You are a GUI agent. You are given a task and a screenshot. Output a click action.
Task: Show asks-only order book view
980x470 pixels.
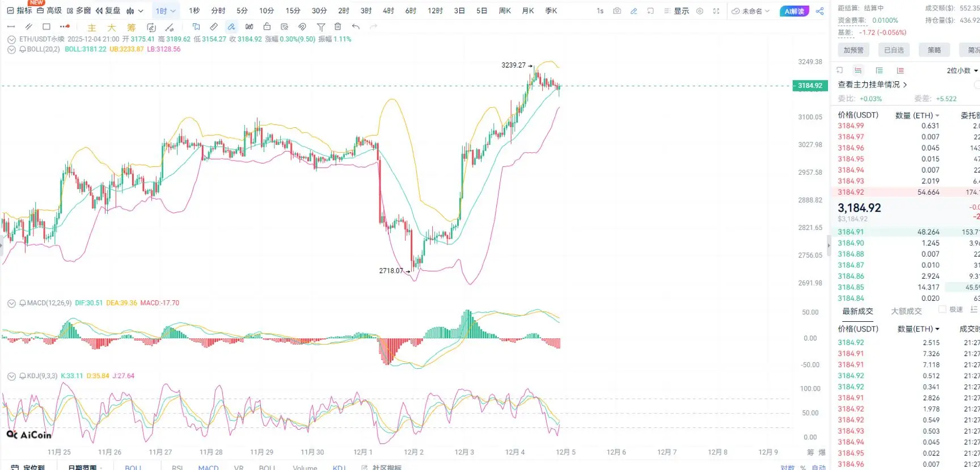pos(900,70)
